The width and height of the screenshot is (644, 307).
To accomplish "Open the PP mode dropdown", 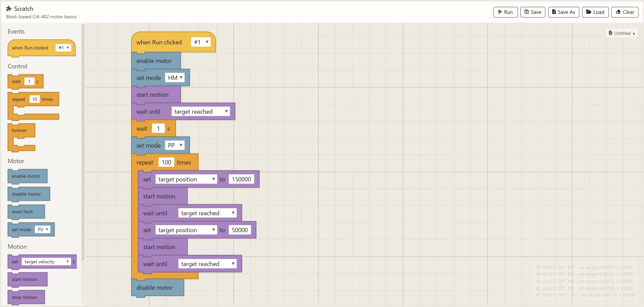I will (175, 145).
